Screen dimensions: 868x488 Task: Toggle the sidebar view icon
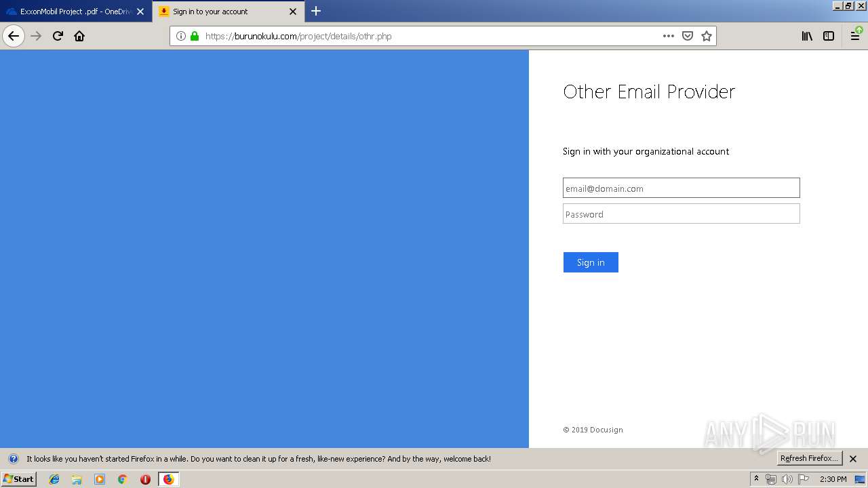[829, 36]
